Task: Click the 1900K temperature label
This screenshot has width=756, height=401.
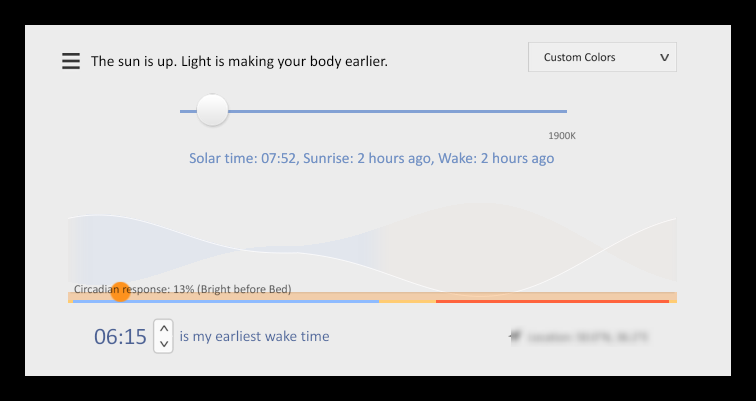Action: [561, 135]
